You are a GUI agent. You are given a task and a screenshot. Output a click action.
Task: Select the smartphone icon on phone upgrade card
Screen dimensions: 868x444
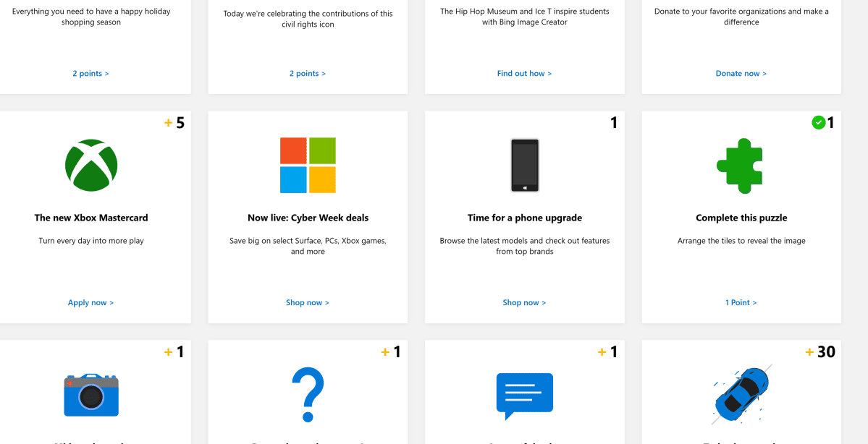pyautogui.click(x=524, y=166)
